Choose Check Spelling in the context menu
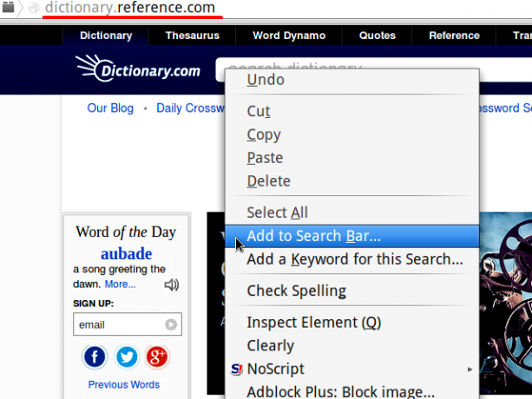This screenshot has height=399, width=532. [352, 291]
